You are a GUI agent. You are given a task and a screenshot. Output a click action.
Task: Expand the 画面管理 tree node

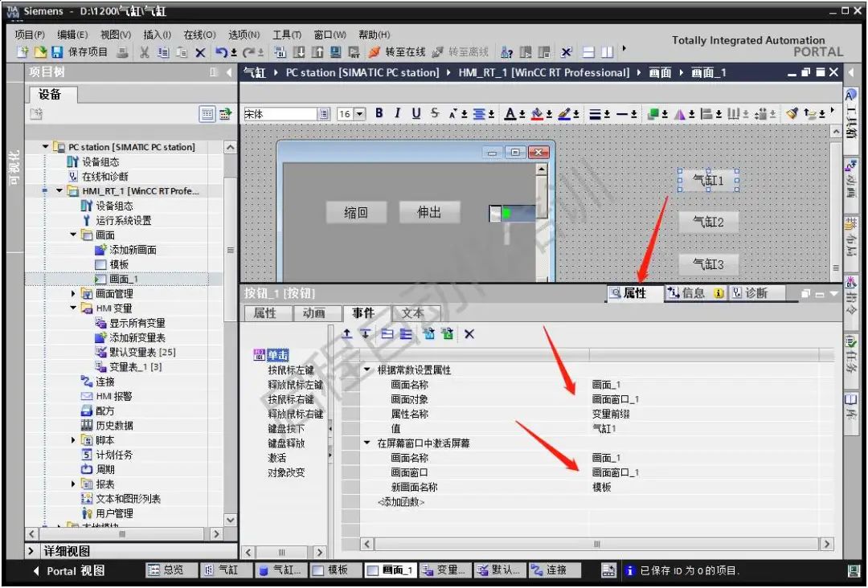pos(73,292)
